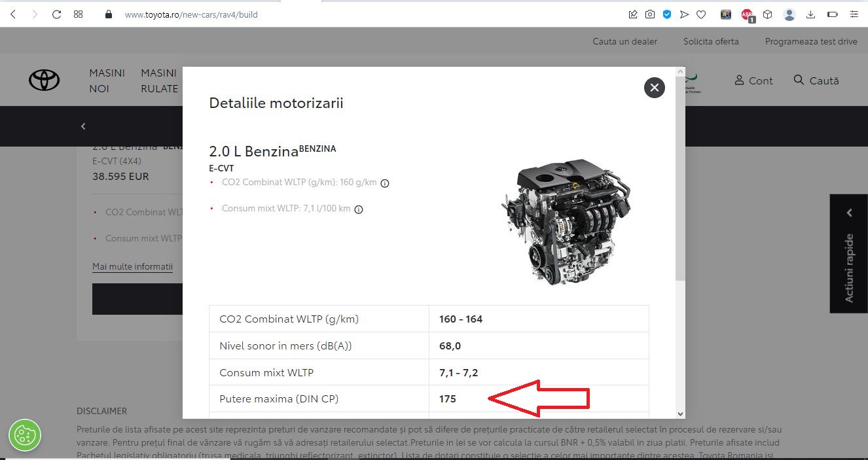Click Putere maxima (DIN CP) label
Screen dimensions: 868x460
pyautogui.click(x=279, y=398)
